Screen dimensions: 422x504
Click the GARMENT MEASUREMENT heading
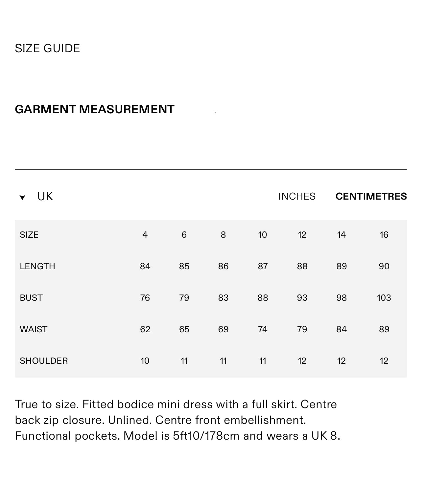[x=94, y=109]
